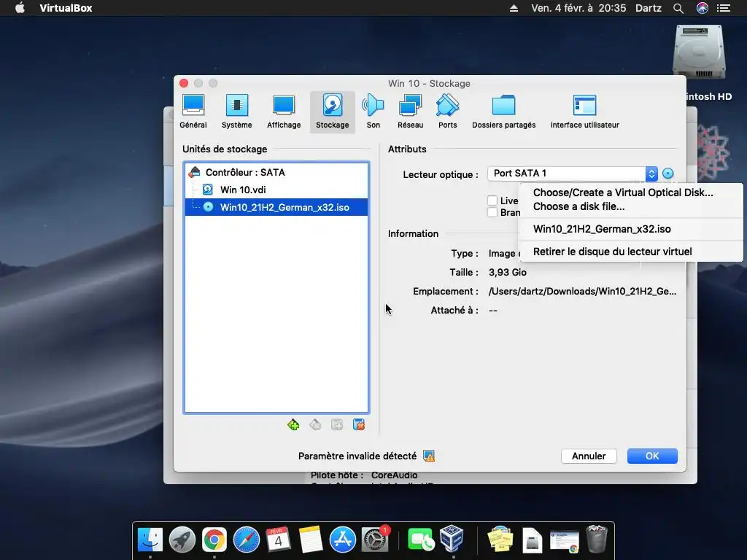Click the Paramètre invalide détecté message
This screenshot has width=747, height=560.
coord(357,456)
